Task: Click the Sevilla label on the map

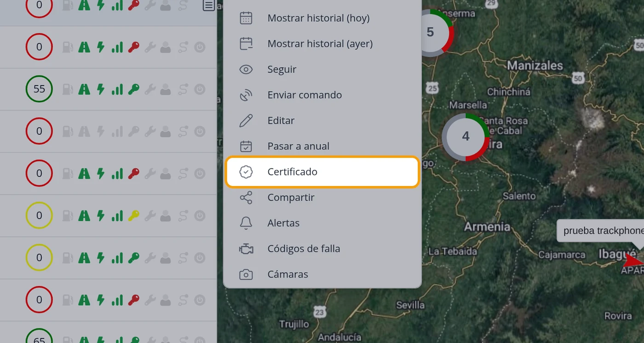Action: click(x=410, y=305)
